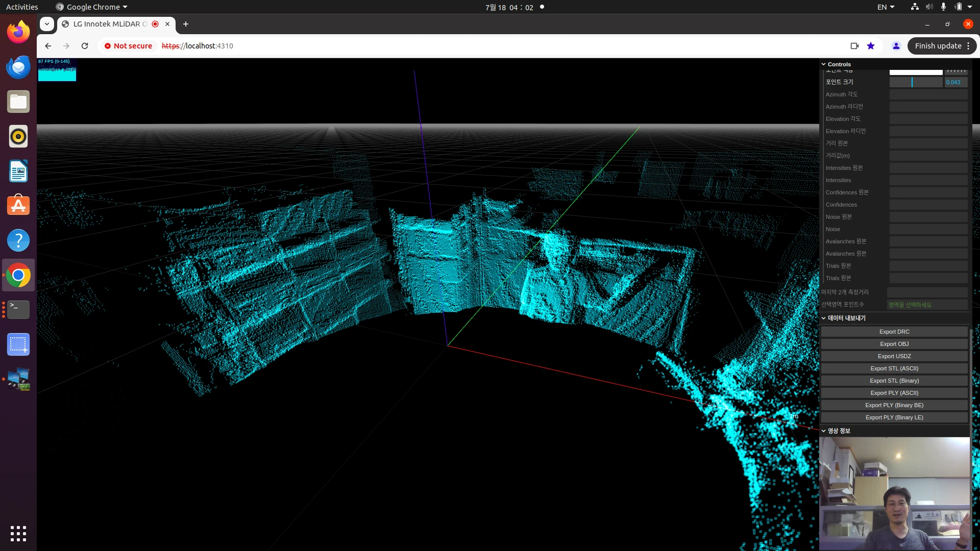Open the Google Chrome app menu
This screenshot has width=980, height=551.
click(x=92, y=7)
